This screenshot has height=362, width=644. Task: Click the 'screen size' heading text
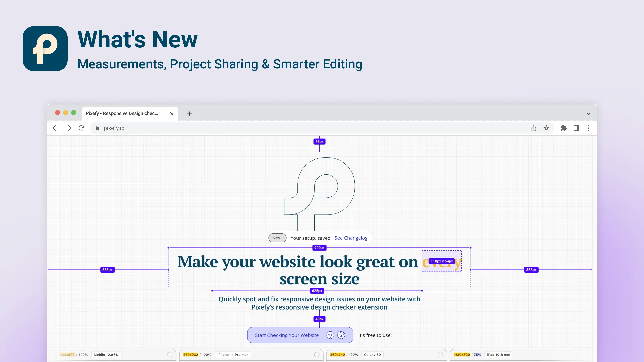(319, 279)
